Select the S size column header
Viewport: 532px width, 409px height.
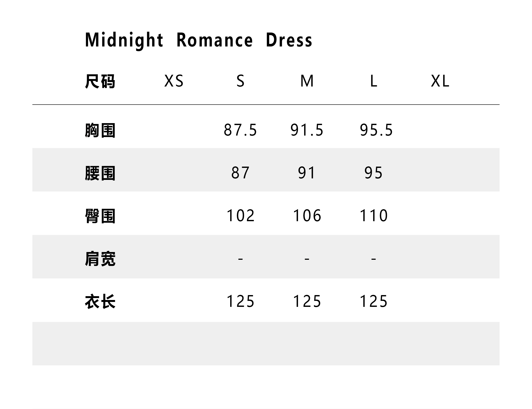(x=240, y=81)
